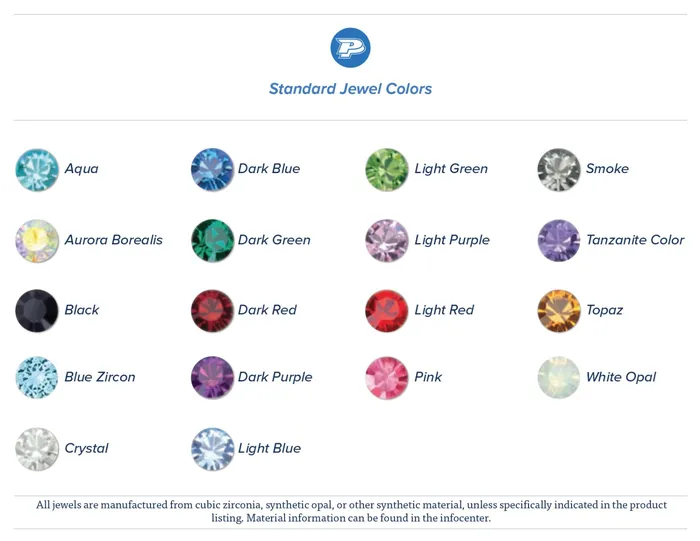Screen dimensions: 700x541
Task: Pick the Dark Red jewel
Action: click(x=212, y=311)
